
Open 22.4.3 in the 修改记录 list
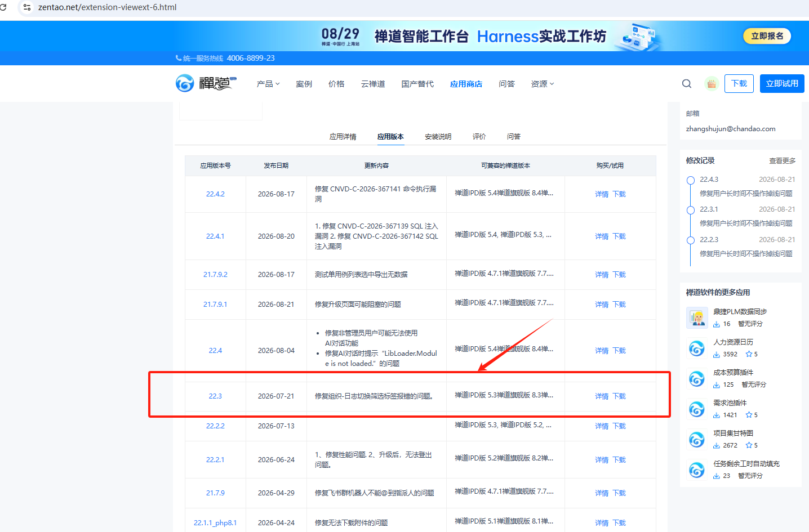pos(709,180)
